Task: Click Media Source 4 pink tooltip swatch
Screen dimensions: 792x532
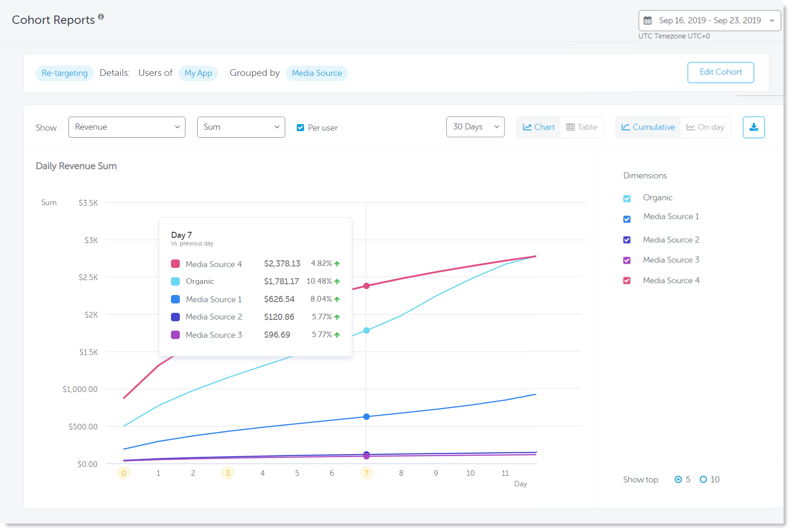Action: pos(176,264)
